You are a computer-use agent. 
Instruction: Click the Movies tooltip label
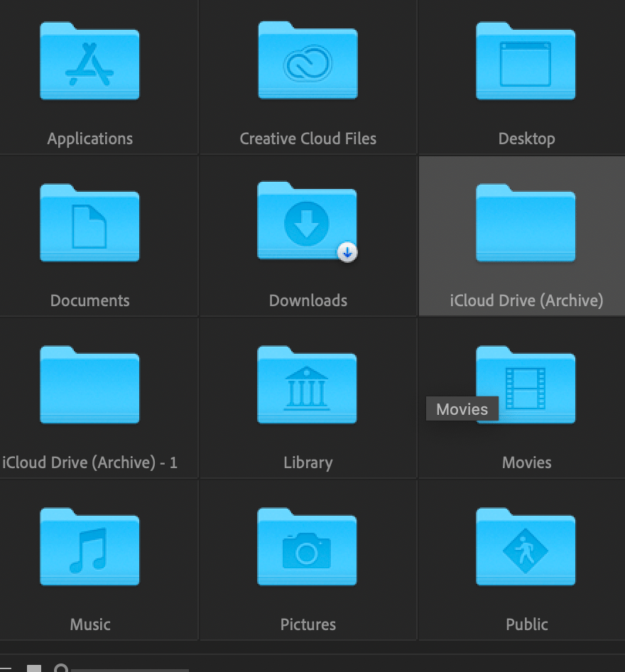pos(462,408)
